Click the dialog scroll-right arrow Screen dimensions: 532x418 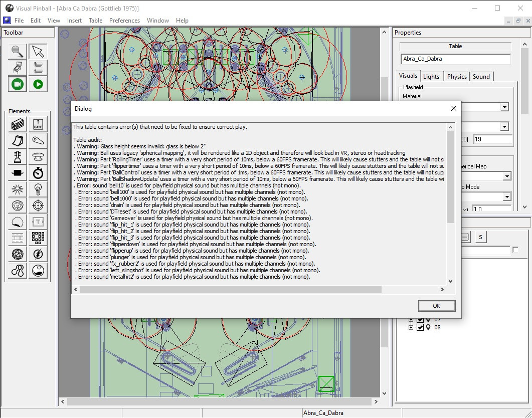pyautogui.click(x=442, y=289)
